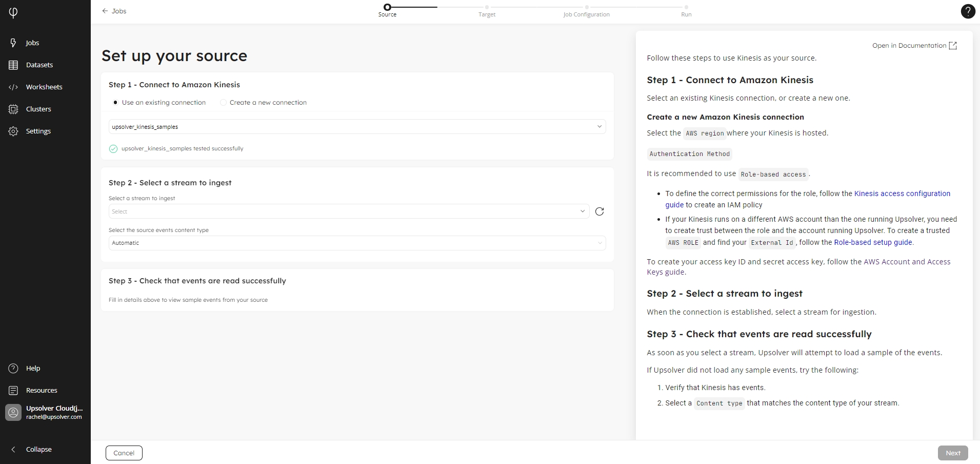Open the Resources sidebar item
The image size is (980, 464).
[x=41, y=390]
